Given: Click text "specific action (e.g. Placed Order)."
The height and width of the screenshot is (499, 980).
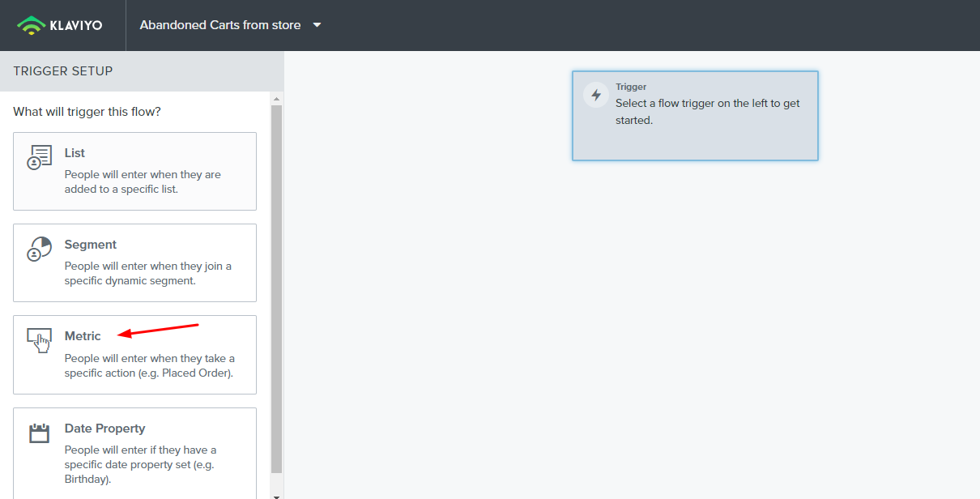Looking at the screenshot, I should point(149,373).
